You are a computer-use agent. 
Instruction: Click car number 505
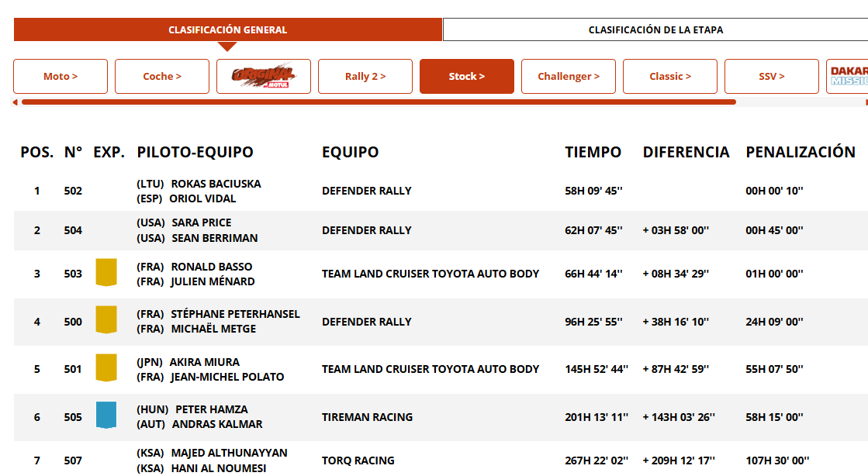[x=73, y=417]
